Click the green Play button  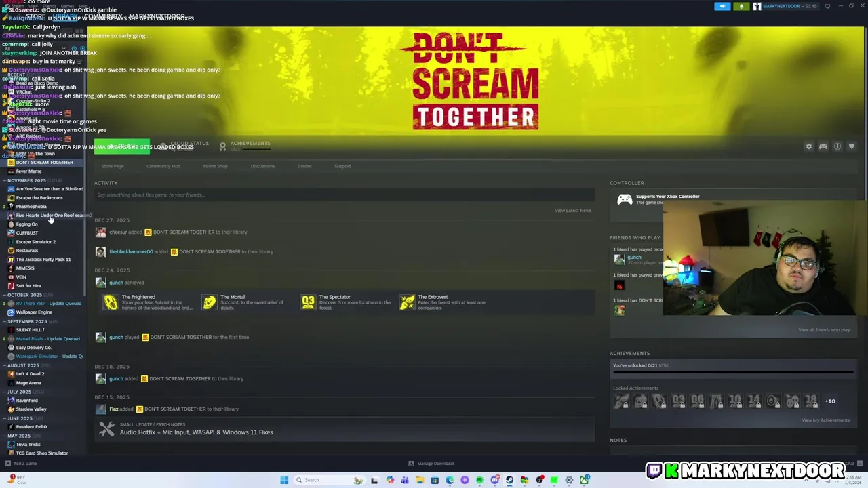(122, 146)
